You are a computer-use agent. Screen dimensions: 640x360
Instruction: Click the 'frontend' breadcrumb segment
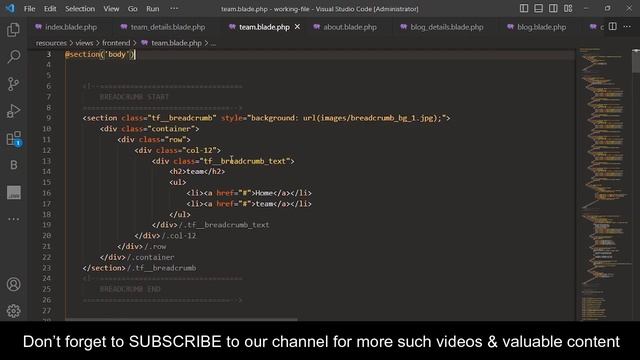click(x=116, y=43)
